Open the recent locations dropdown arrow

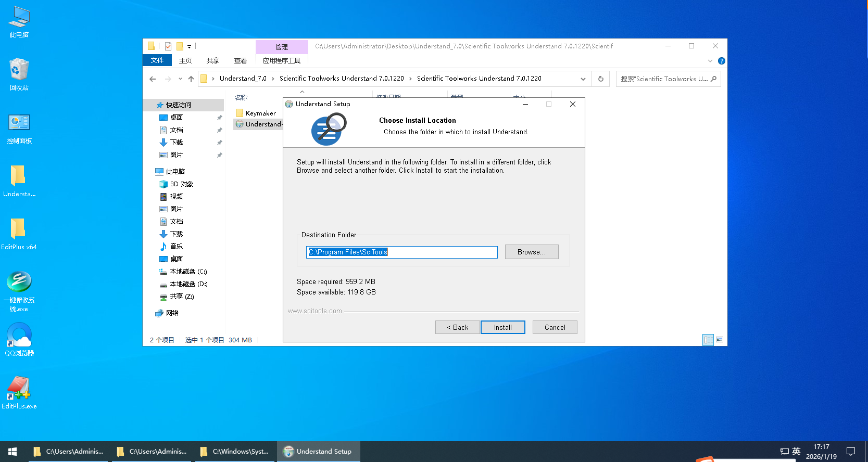tap(180, 79)
